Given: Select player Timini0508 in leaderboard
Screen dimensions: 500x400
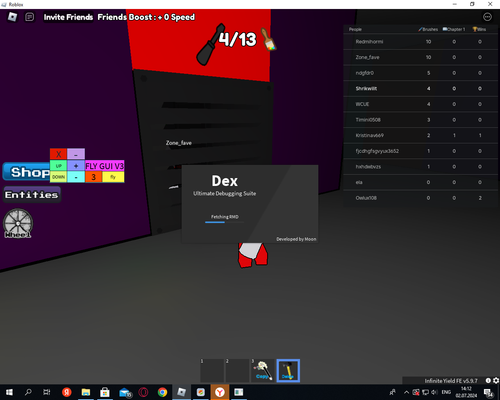Looking at the screenshot, I should tap(421, 120).
